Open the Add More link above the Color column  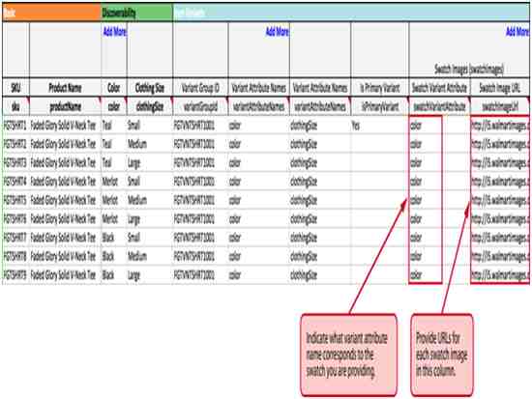tap(115, 32)
